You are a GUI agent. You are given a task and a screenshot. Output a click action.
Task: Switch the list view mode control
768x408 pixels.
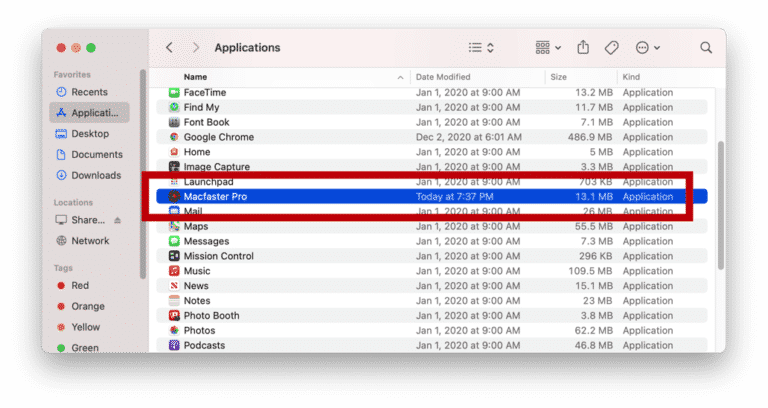click(481, 48)
